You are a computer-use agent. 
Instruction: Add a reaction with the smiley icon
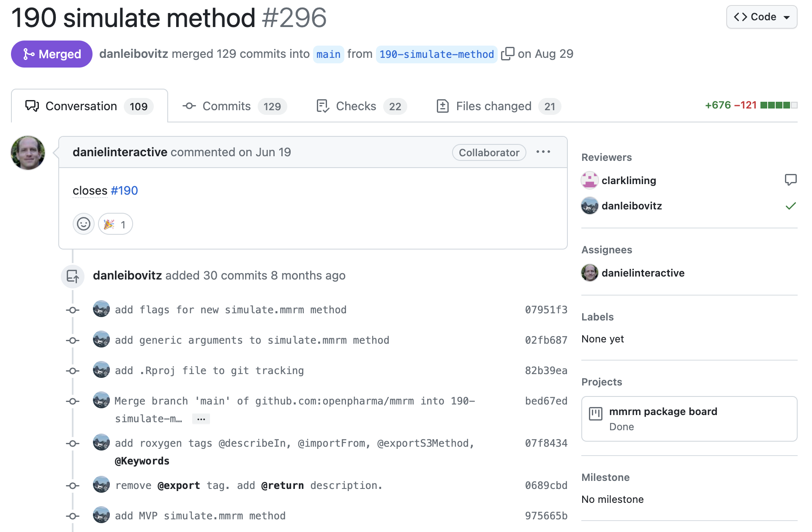(x=84, y=224)
